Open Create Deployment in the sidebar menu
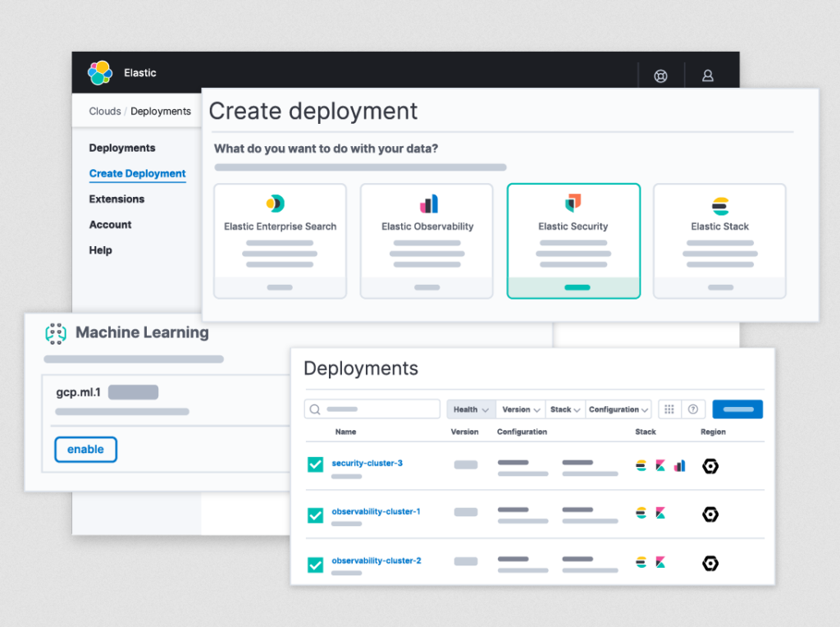840x627 pixels. [x=138, y=174]
